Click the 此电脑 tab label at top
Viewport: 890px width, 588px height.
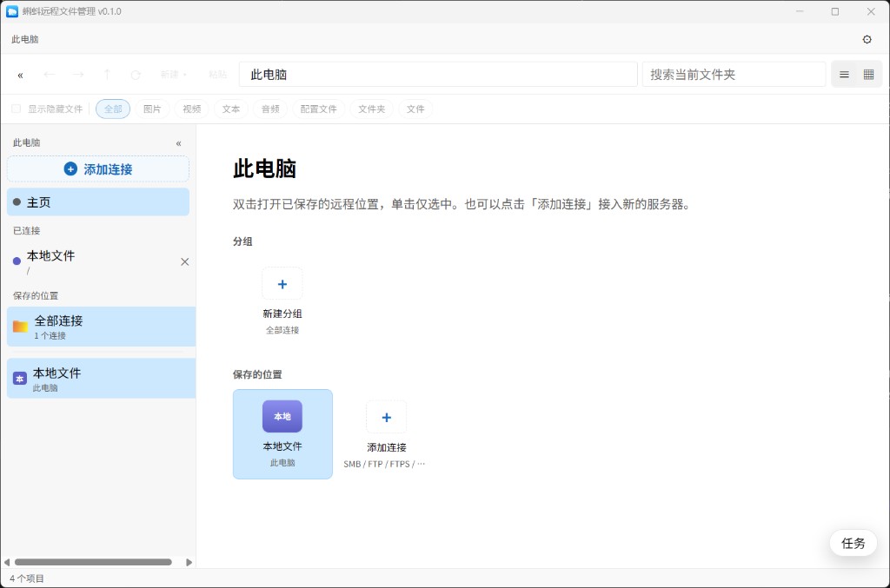tap(25, 39)
